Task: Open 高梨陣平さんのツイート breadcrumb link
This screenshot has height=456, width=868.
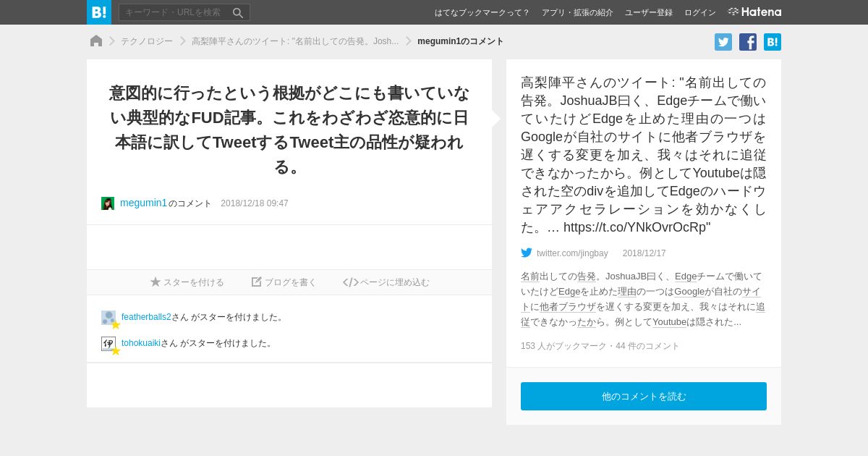Action: pyautogui.click(x=295, y=41)
